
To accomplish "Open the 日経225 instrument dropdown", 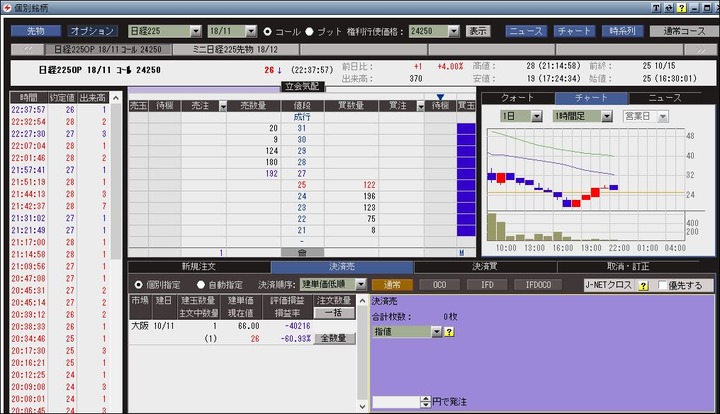I will [x=196, y=31].
